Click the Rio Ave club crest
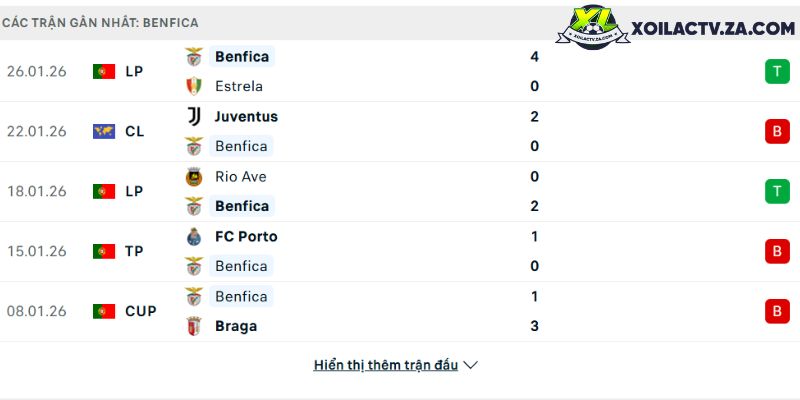Viewport: 800px width, 400px height. (194, 177)
